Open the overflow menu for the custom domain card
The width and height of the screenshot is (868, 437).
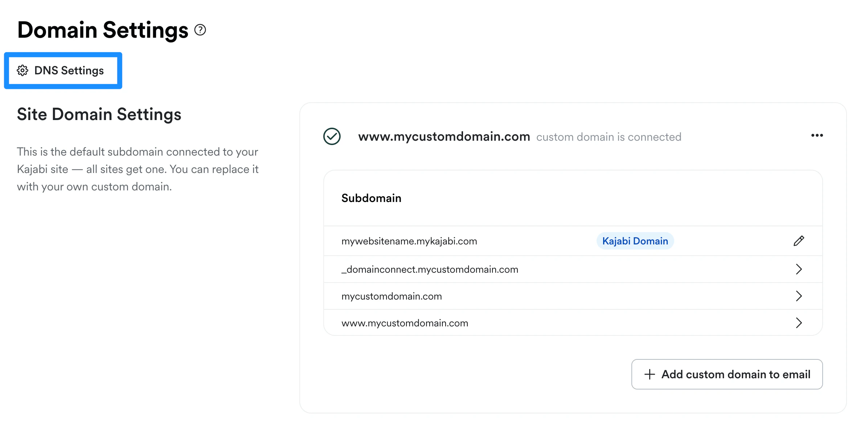click(817, 136)
